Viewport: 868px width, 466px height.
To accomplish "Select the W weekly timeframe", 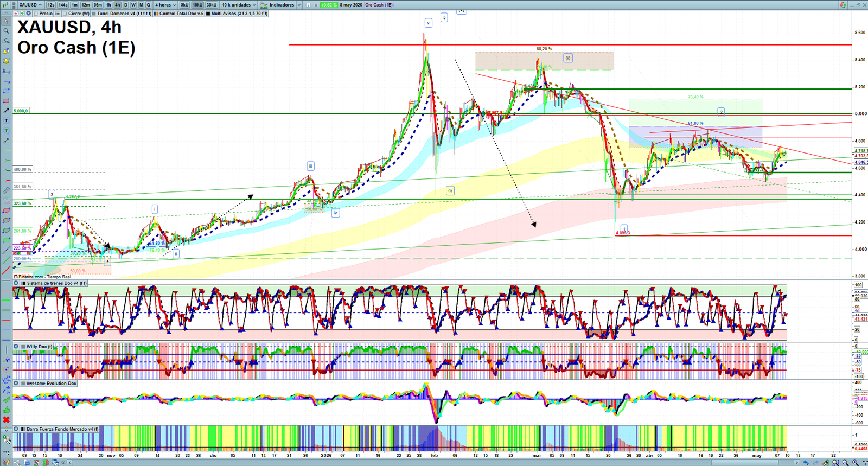I will click(x=133, y=5).
